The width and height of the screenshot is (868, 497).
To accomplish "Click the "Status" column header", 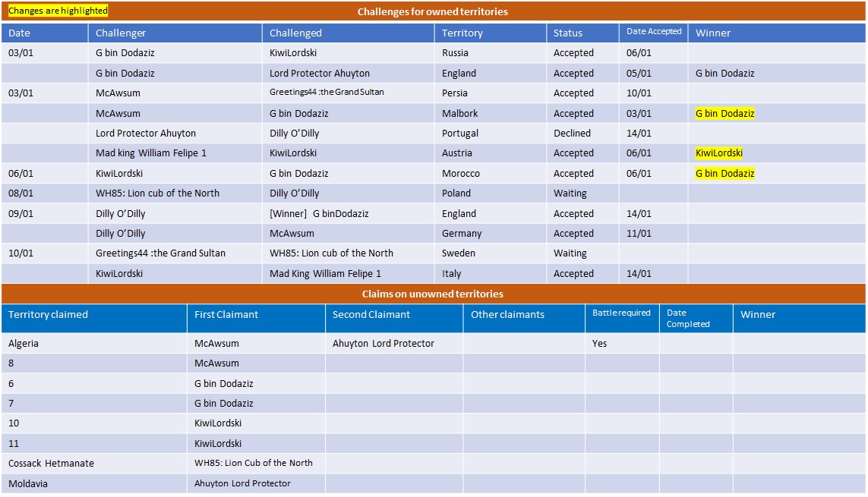I will [567, 33].
